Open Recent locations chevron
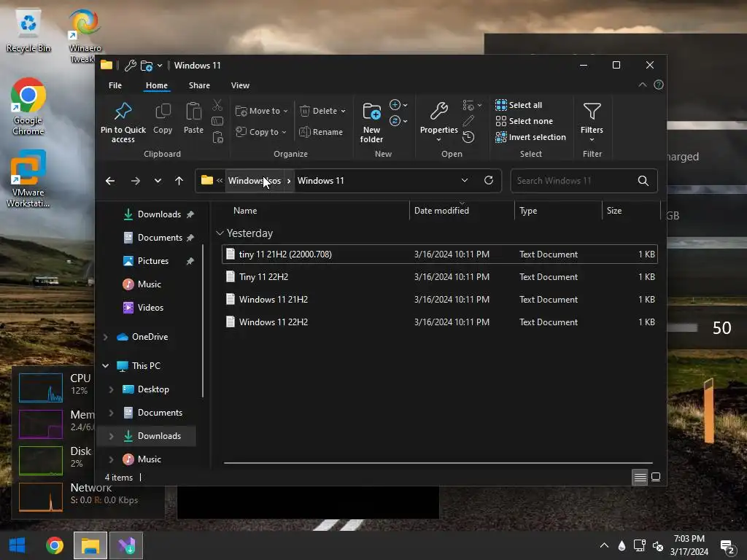This screenshot has width=747, height=560. (x=158, y=181)
